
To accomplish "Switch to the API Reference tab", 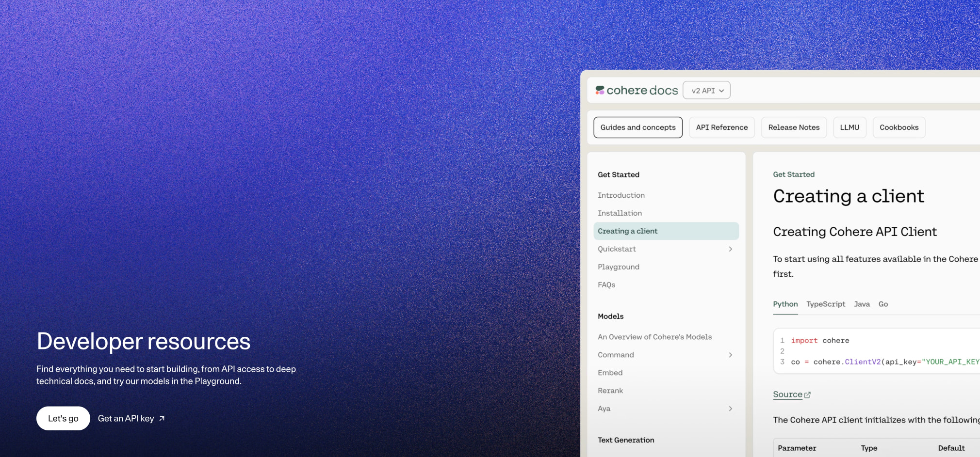I will 722,127.
